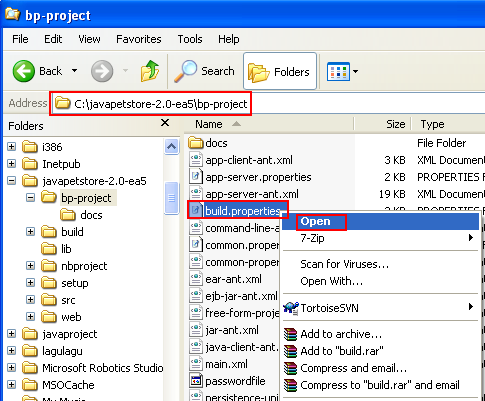Select app-client-ant.xml file

(249, 160)
